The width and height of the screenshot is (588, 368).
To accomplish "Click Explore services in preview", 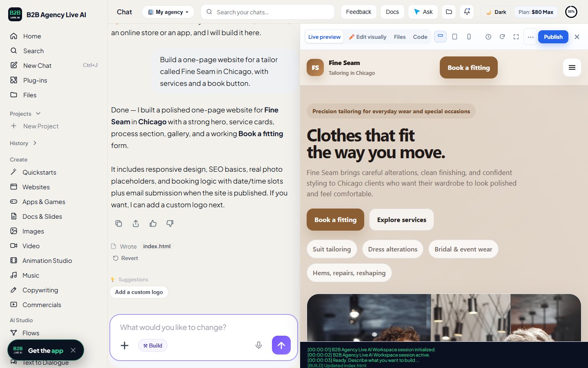I will tap(402, 220).
